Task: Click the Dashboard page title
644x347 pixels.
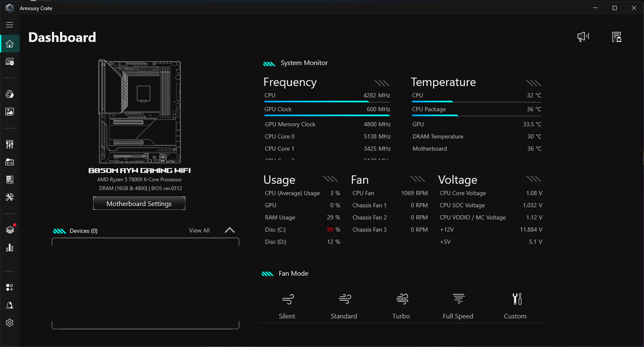Action: point(62,37)
